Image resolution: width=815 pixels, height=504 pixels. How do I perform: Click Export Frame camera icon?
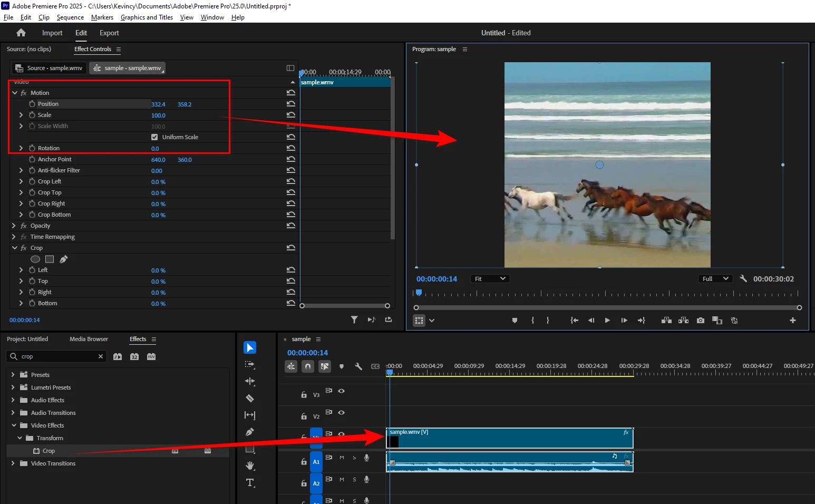point(701,320)
